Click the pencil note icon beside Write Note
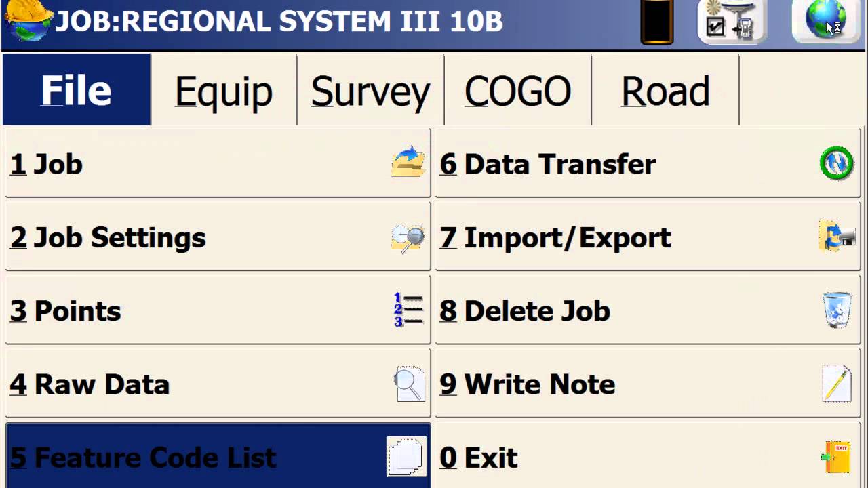Screen dimensions: 868x488 point(836,384)
